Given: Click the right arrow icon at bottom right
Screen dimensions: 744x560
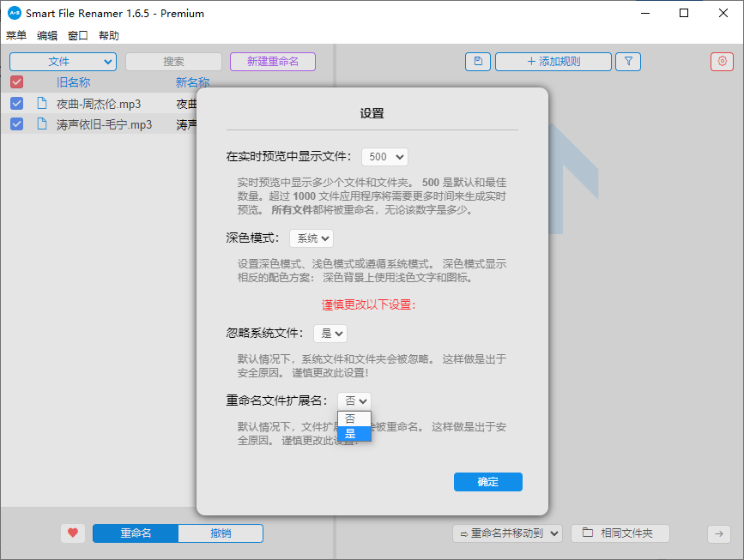Looking at the screenshot, I should coord(717,533).
